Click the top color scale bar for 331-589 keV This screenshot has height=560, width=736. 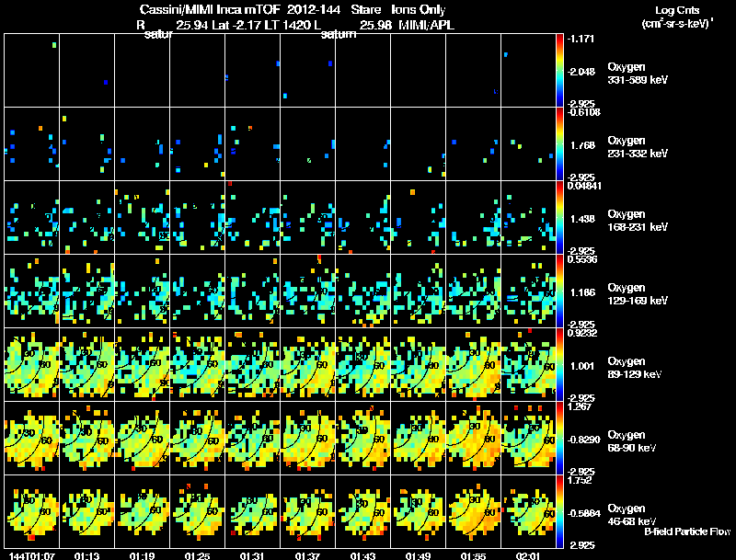[559, 71]
